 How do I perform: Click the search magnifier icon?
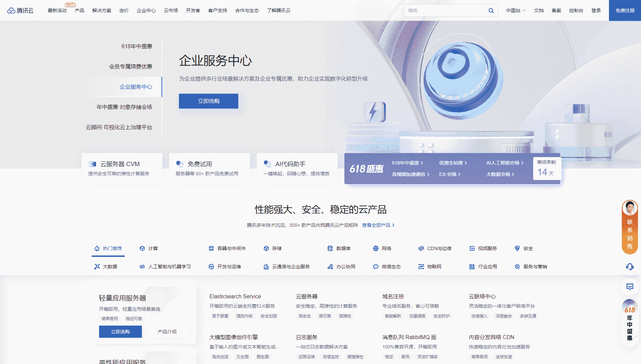pyautogui.click(x=491, y=10)
